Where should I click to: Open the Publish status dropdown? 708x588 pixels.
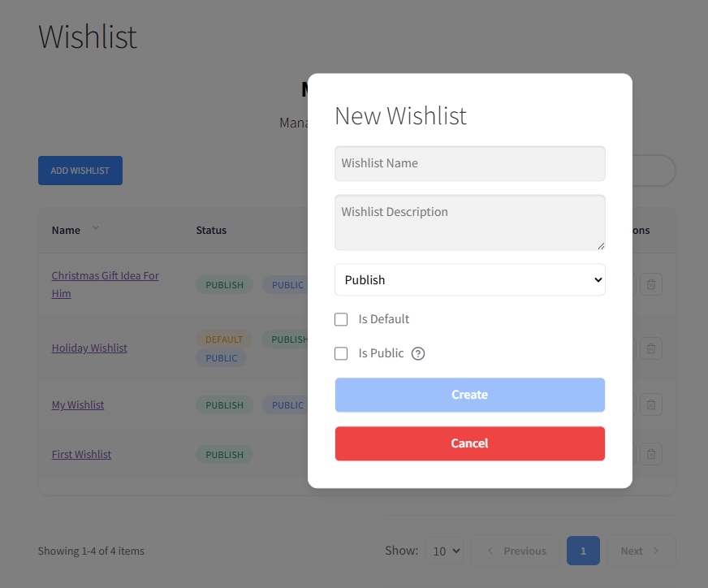click(x=469, y=279)
